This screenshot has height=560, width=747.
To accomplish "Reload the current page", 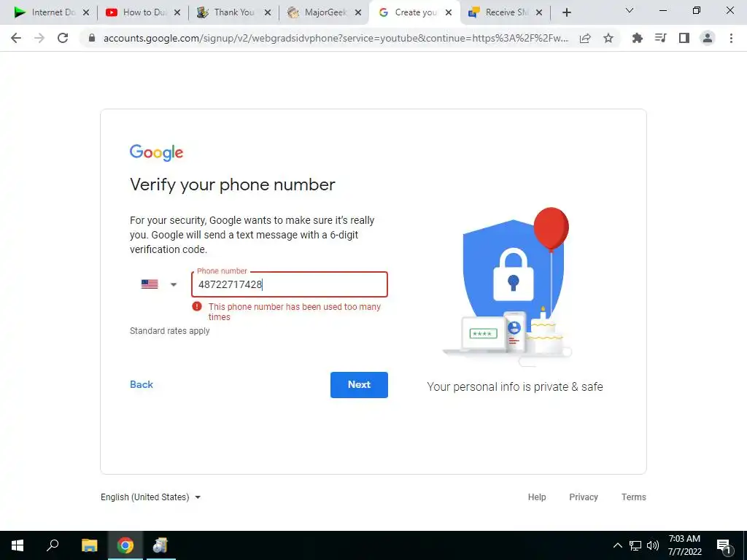I will (x=63, y=38).
